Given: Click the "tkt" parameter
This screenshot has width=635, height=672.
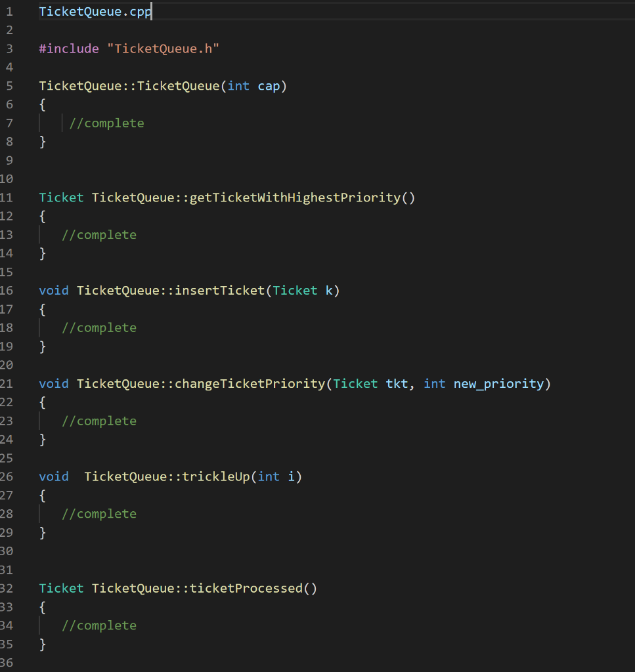Looking at the screenshot, I should (397, 383).
